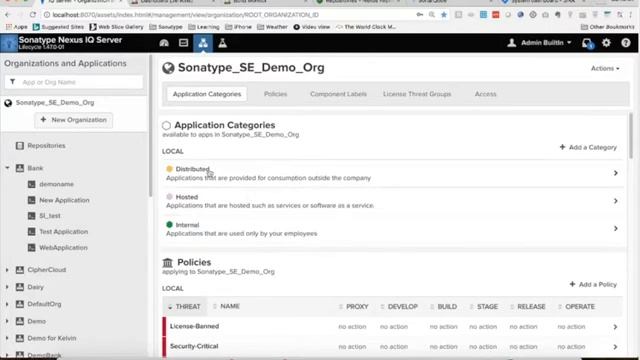This screenshot has width=640, height=360.
Task: Switch to the Policies tab
Action: click(276, 94)
